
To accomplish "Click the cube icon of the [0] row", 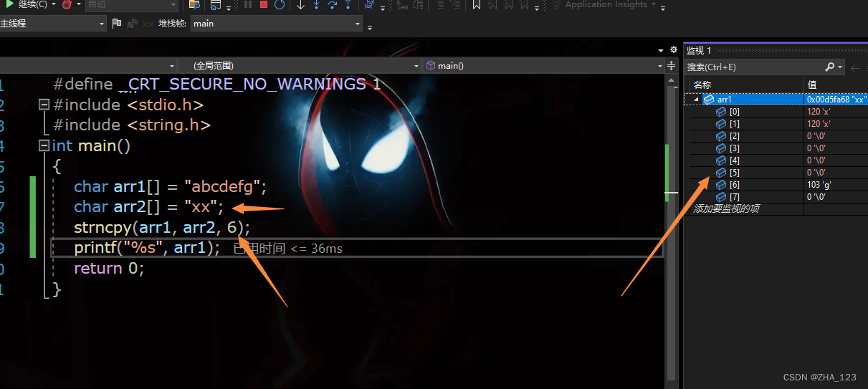I will (721, 112).
